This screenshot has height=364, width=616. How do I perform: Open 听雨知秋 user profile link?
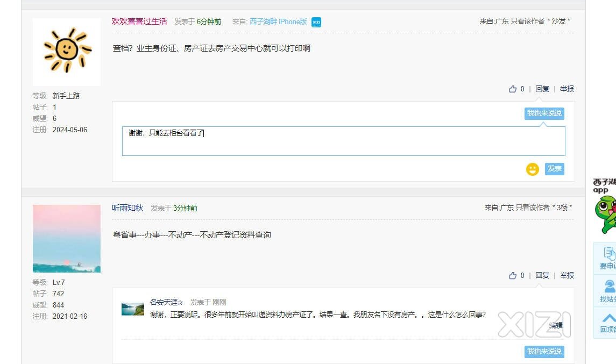[128, 208]
